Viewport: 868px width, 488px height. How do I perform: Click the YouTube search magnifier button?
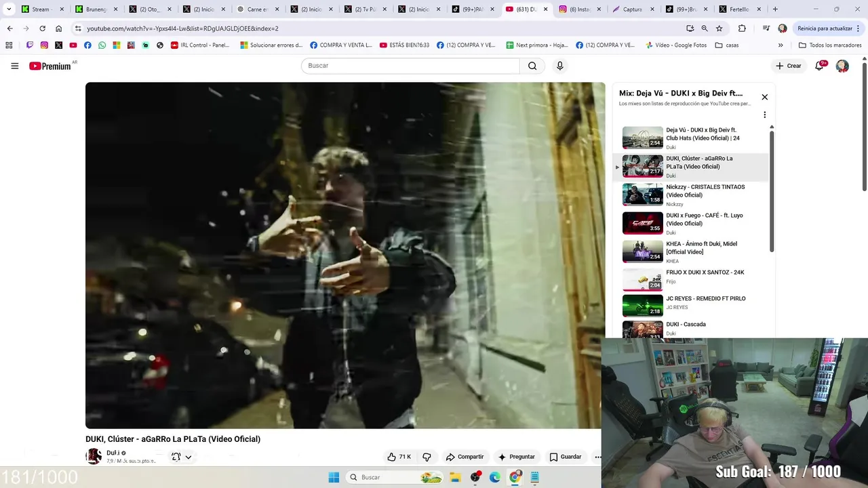pyautogui.click(x=532, y=66)
